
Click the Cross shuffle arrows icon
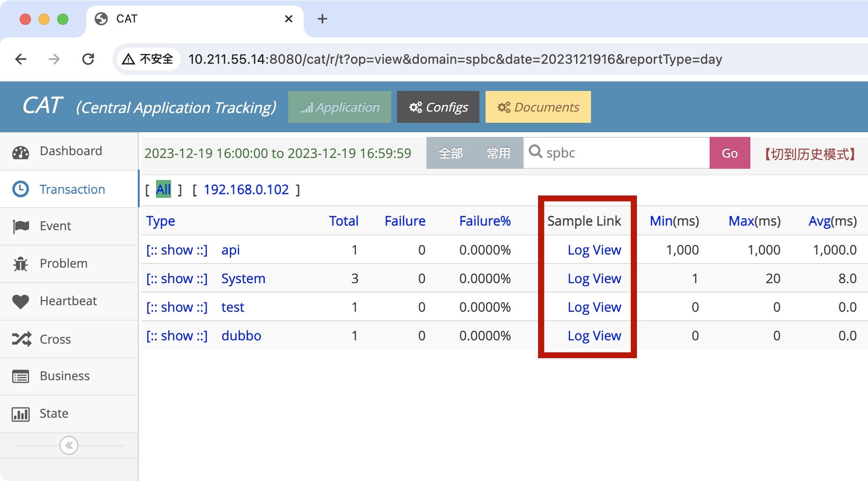[x=22, y=339]
